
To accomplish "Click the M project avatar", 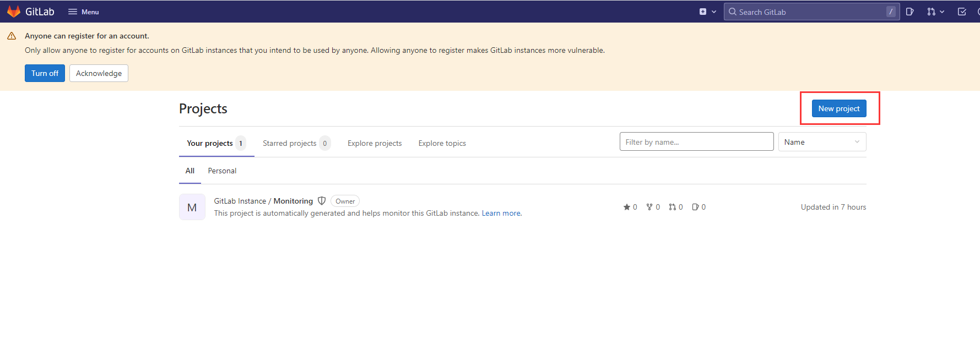I will coord(192,207).
